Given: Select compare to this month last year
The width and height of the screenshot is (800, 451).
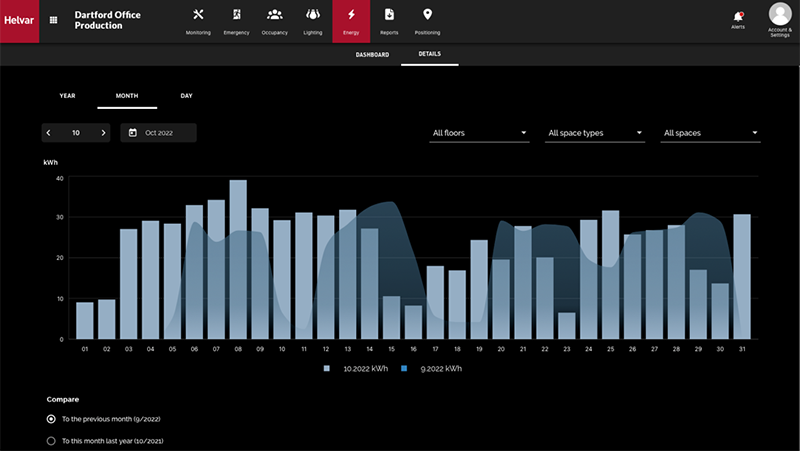Looking at the screenshot, I should (52, 440).
